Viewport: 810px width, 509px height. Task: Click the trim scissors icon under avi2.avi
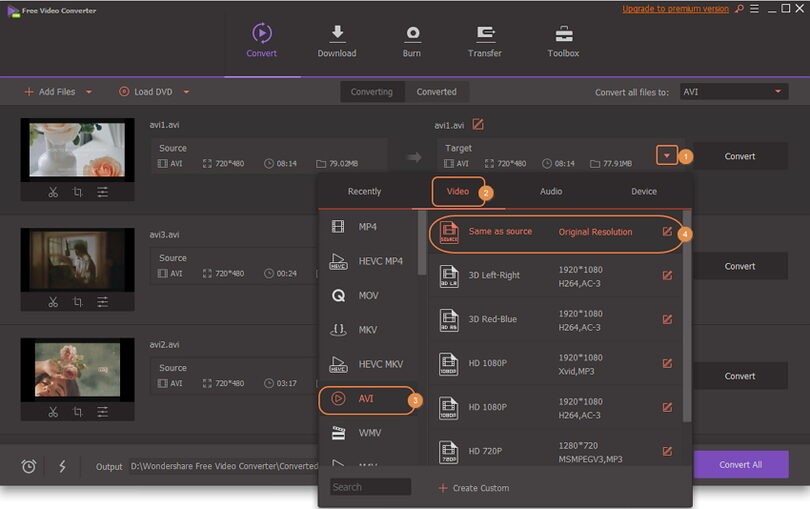pos(53,412)
